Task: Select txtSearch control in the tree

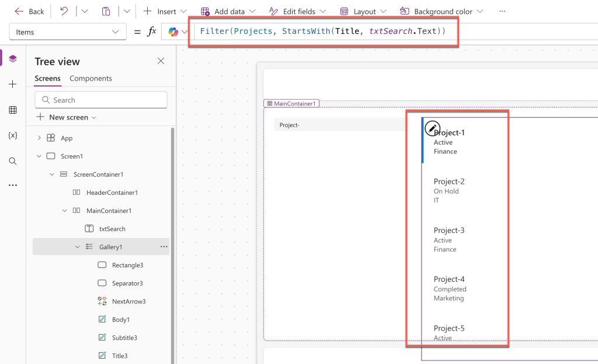Action: (112, 229)
